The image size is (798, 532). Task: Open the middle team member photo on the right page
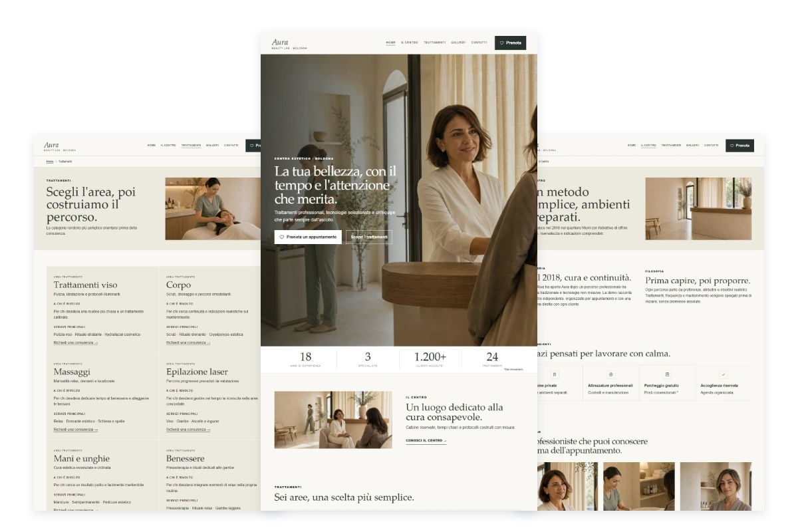pos(639,486)
